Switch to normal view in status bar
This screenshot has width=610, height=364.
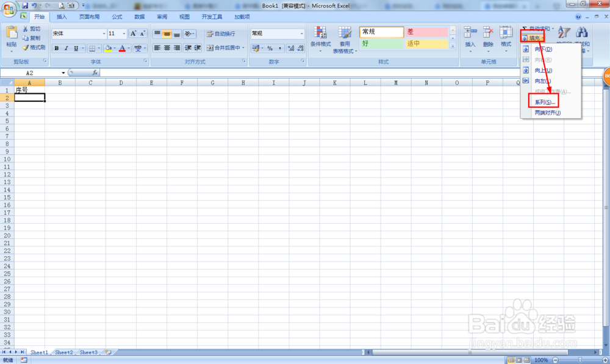click(x=511, y=360)
